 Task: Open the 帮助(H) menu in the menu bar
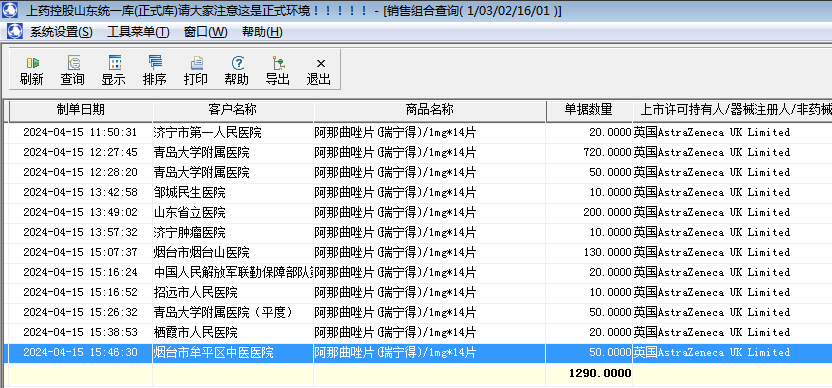tap(262, 32)
